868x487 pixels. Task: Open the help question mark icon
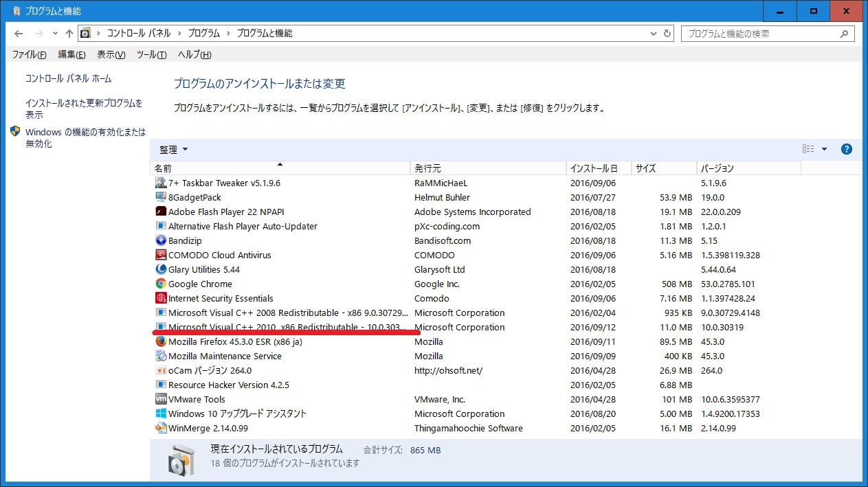point(847,149)
